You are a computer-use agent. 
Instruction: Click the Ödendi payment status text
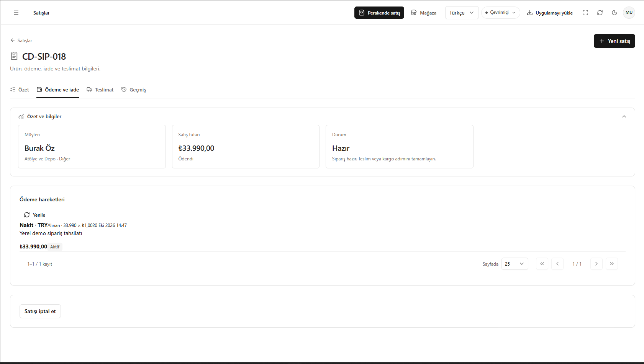pyautogui.click(x=186, y=159)
